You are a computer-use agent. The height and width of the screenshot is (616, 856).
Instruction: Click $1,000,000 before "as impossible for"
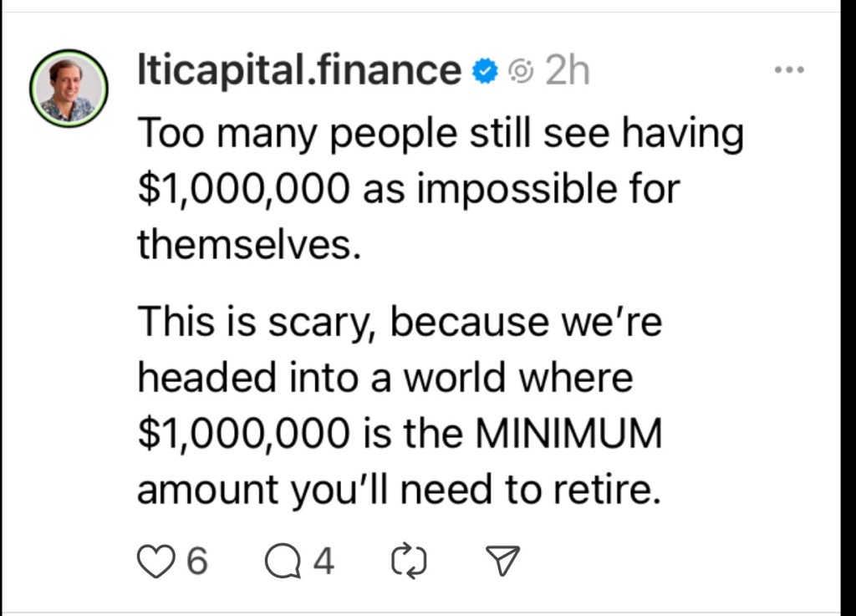[242, 189]
